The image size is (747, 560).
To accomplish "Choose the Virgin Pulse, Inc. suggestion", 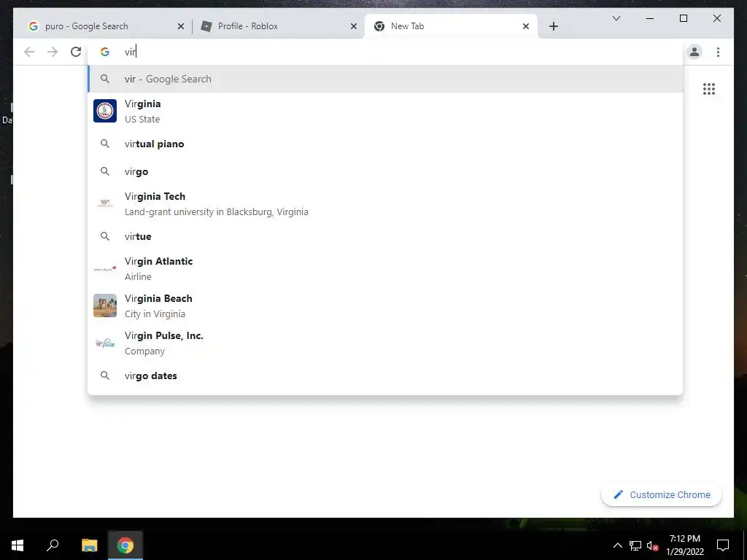I will click(x=385, y=343).
